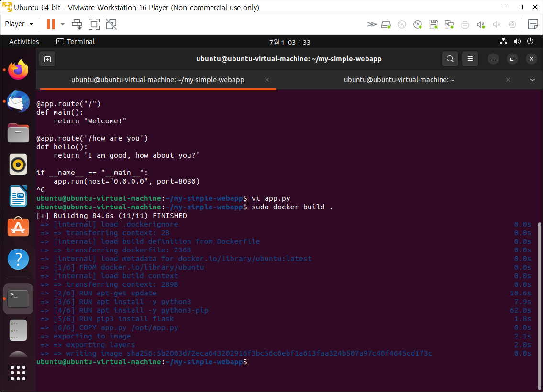Close the second terminal tab titled ~

pos(508,80)
